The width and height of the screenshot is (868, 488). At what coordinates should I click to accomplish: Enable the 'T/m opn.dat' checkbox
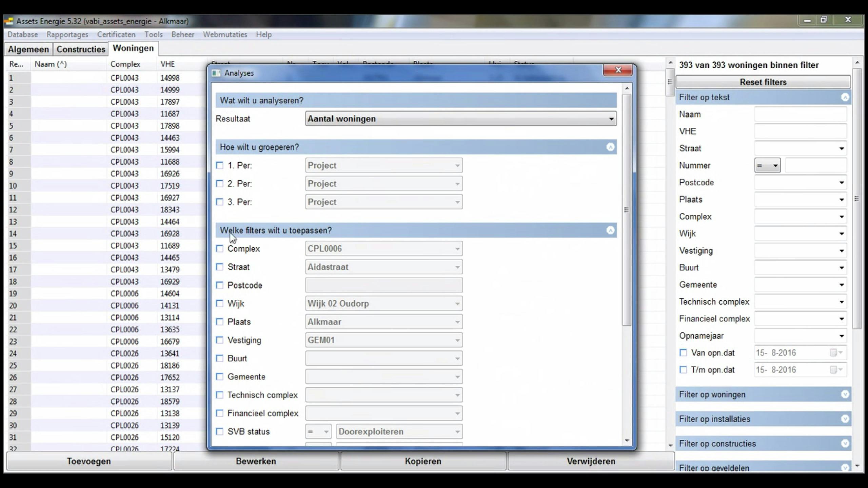[683, 370]
